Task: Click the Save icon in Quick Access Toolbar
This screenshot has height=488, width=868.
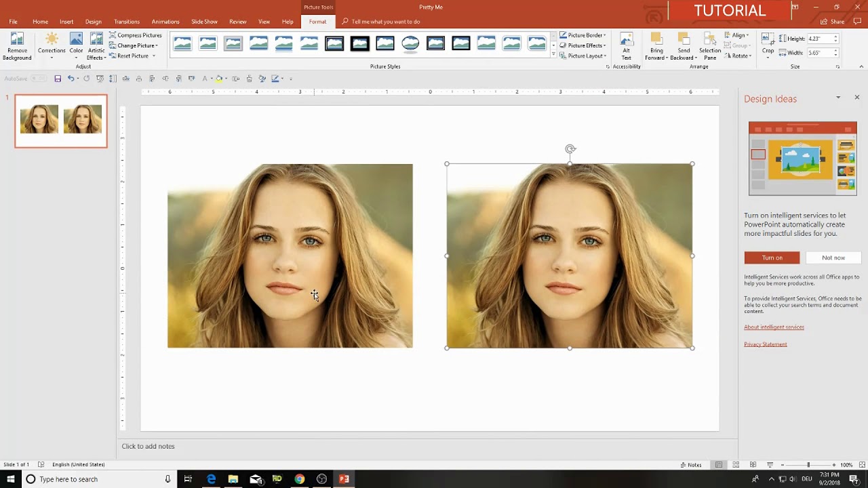Action: 58,79
